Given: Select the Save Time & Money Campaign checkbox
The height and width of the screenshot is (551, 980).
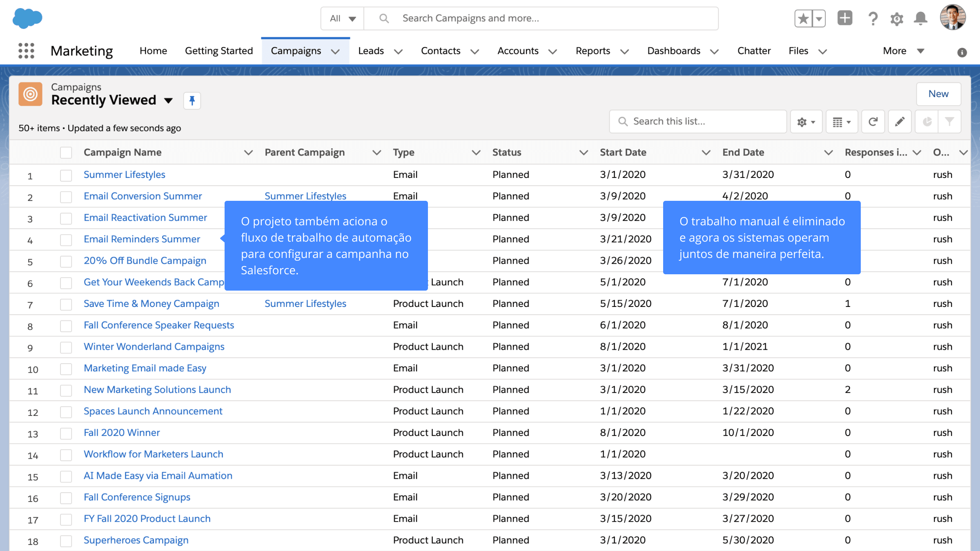Looking at the screenshot, I should point(66,304).
